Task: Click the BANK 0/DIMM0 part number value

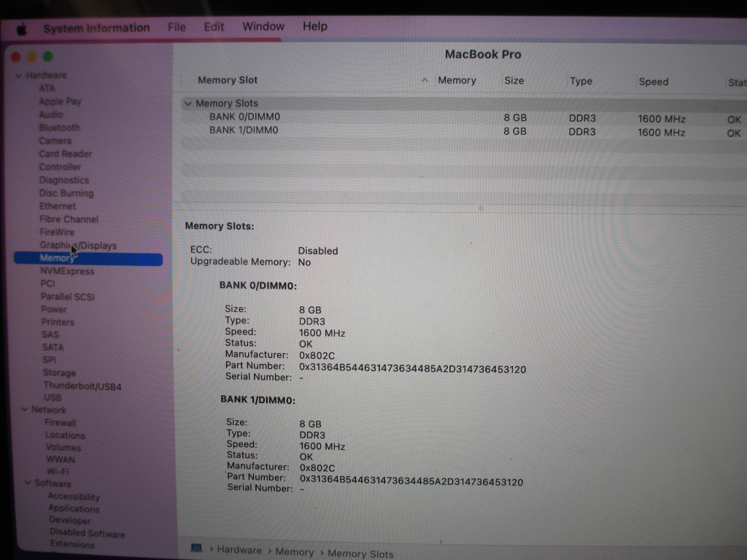Action: [413, 369]
